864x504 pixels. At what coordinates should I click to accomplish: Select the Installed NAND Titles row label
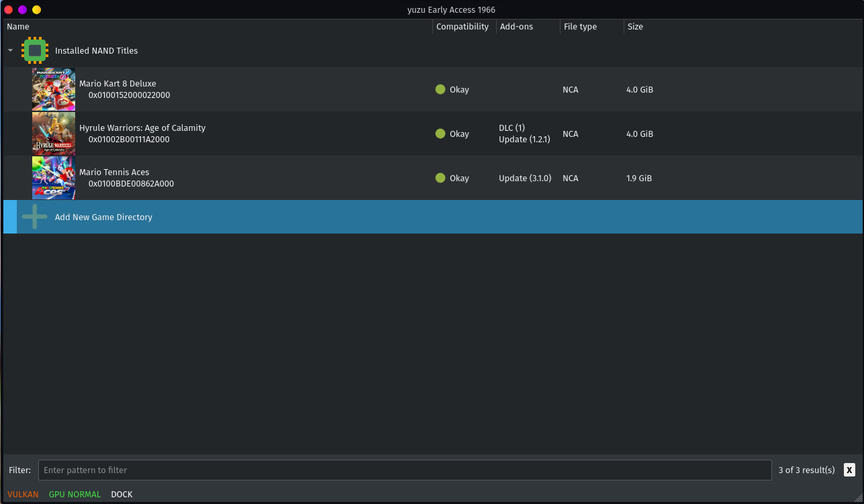(97, 51)
